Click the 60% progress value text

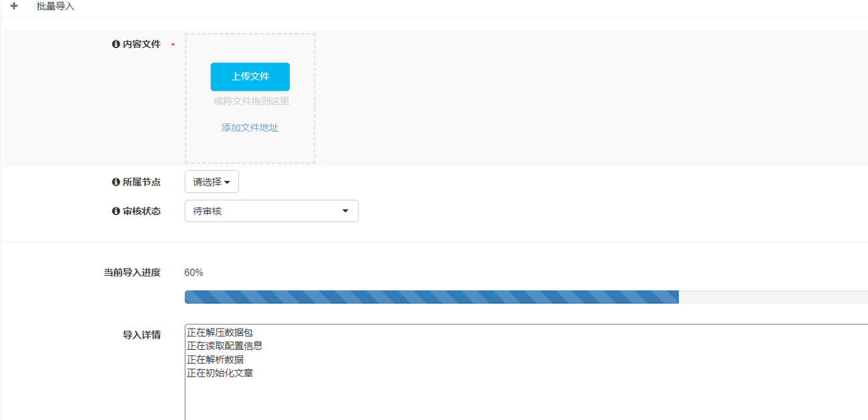(194, 272)
